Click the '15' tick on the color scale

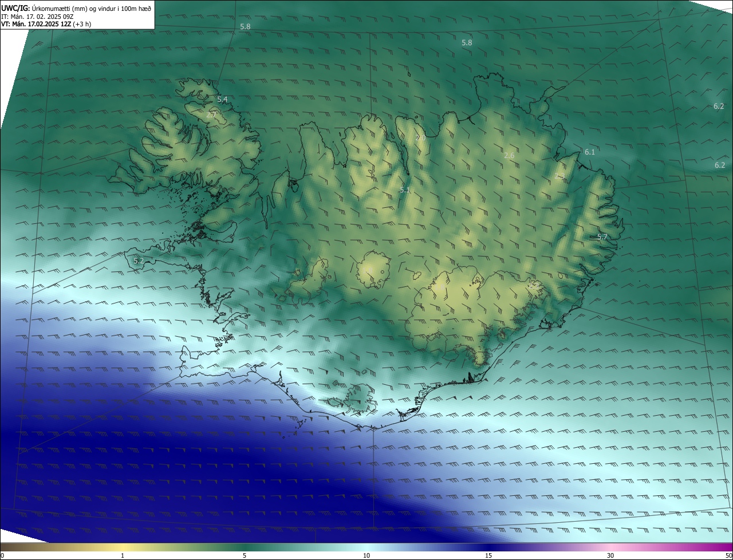488,555
